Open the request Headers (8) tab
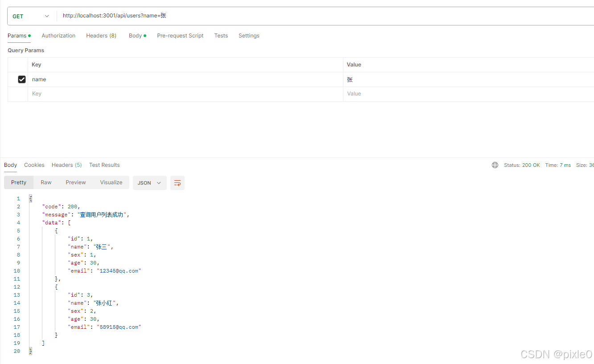The height and width of the screenshot is (364, 594). point(101,36)
